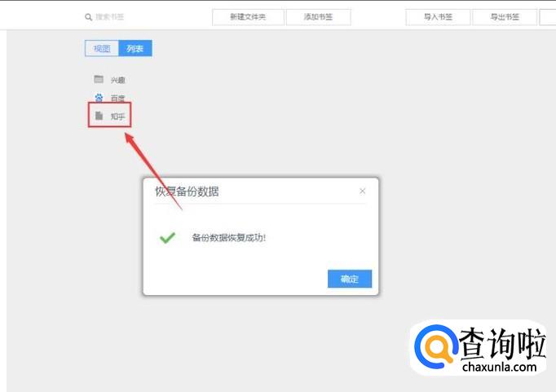Open the 知乎 bookmark label
The height and width of the screenshot is (392, 556).
point(117,117)
